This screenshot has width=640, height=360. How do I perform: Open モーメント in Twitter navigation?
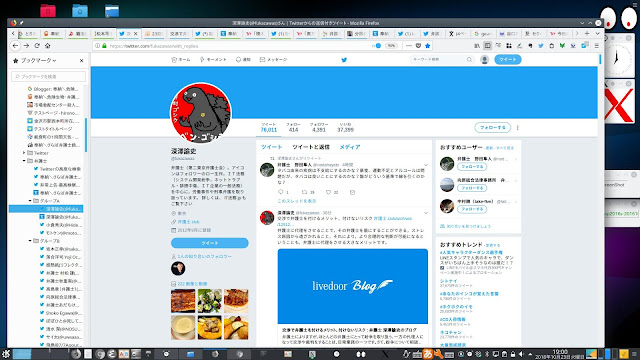[213, 60]
